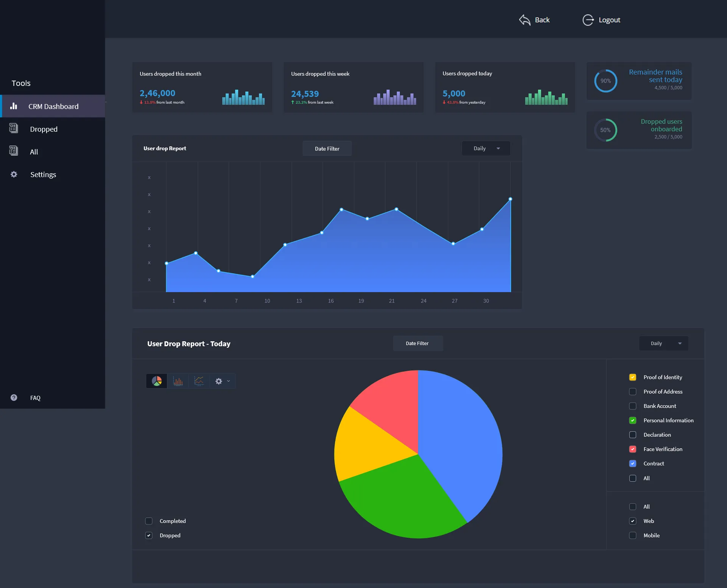Screen dimensions: 727x588
Task: Check the Completed checkbox
Action: pyautogui.click(x=149, y=521)
